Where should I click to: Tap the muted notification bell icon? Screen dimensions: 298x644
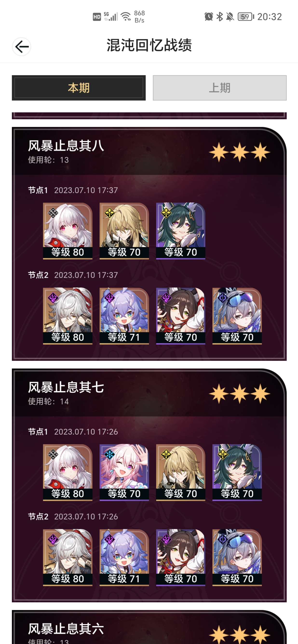[230, 17]
